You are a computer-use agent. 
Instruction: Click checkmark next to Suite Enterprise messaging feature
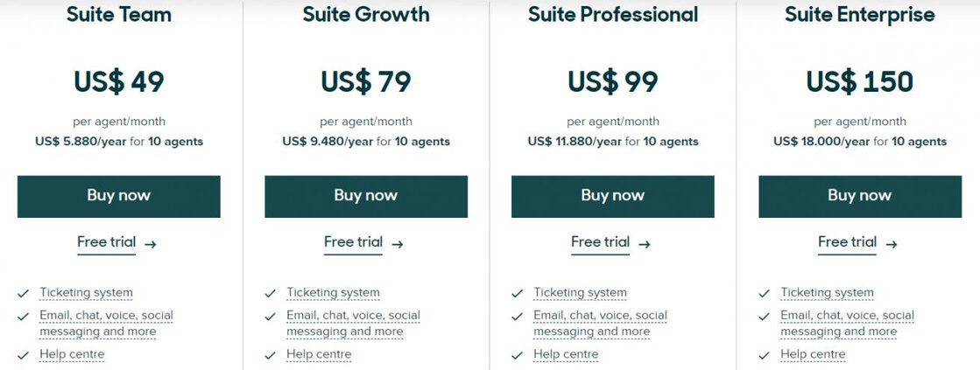pyautogui.click(x=764, y=317)
